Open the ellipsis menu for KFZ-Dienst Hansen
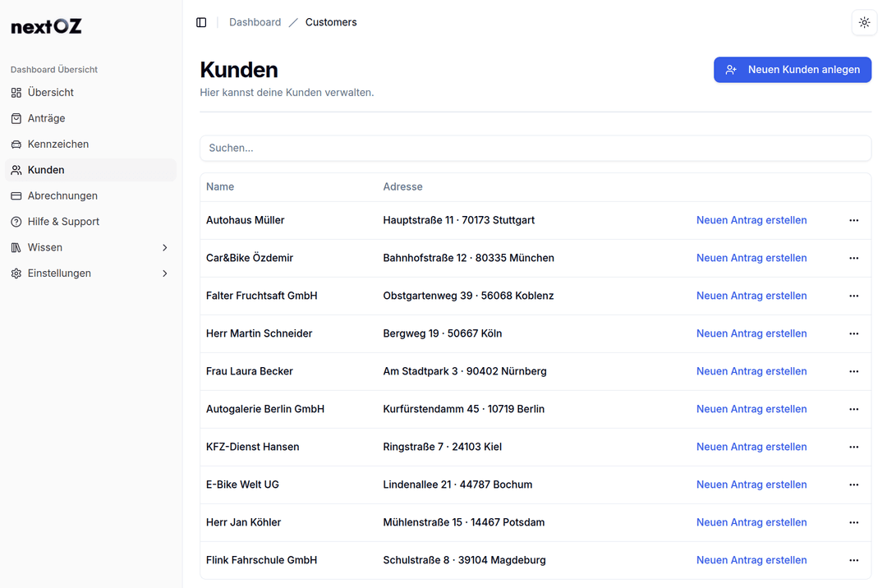The image size is (887, 588). pos(853,447)
